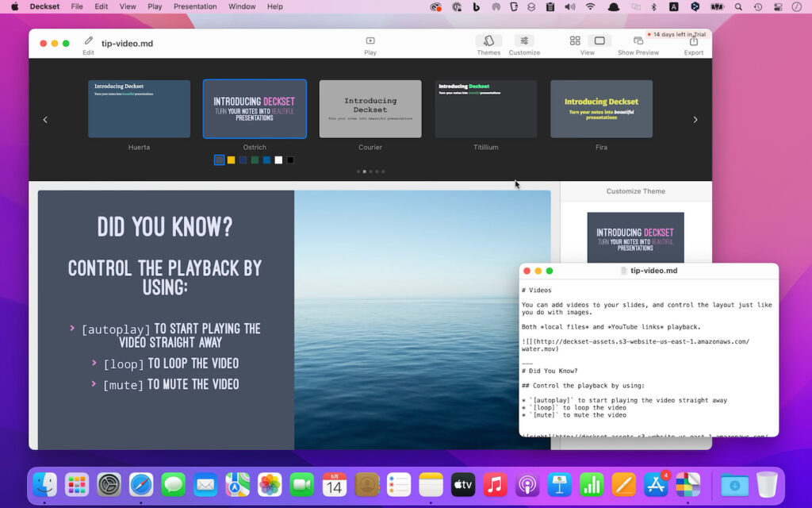Open the Presentation menu
Screen dimensions: 812x508
click(195, 6)
